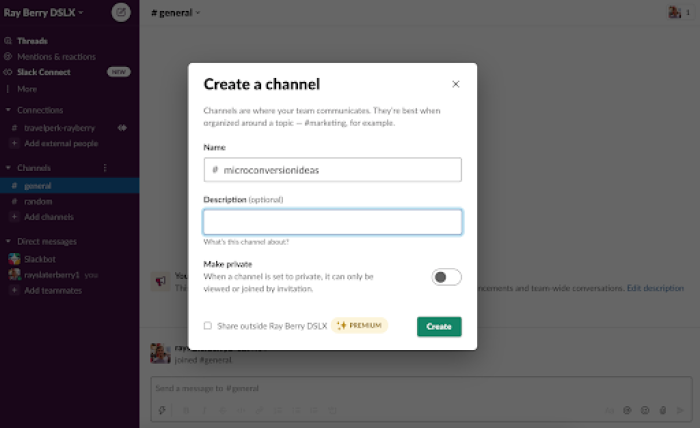The width and height of the screenshot is (700, 428).
Task: Click the mention icon in composer
Action: coord(627,410)
